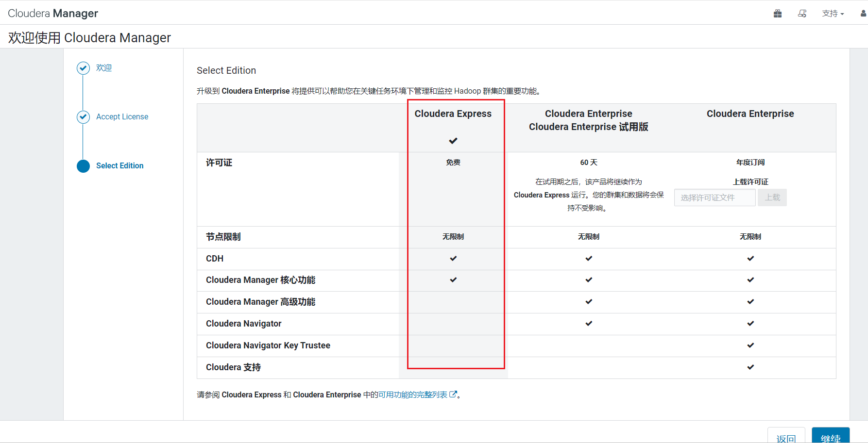868x443 pixels.
Task: Click the 节点限制 row label
Action: tap(223, 237)
